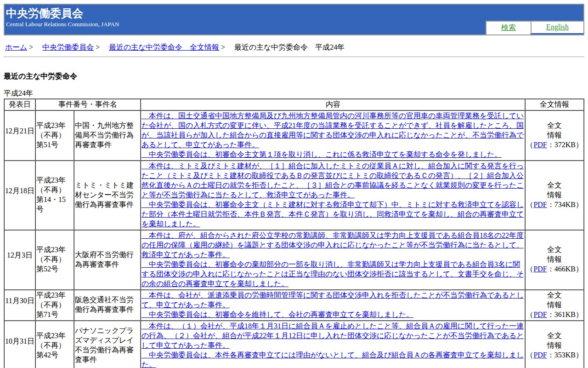Click the 平成24年 label above the table

18,93
